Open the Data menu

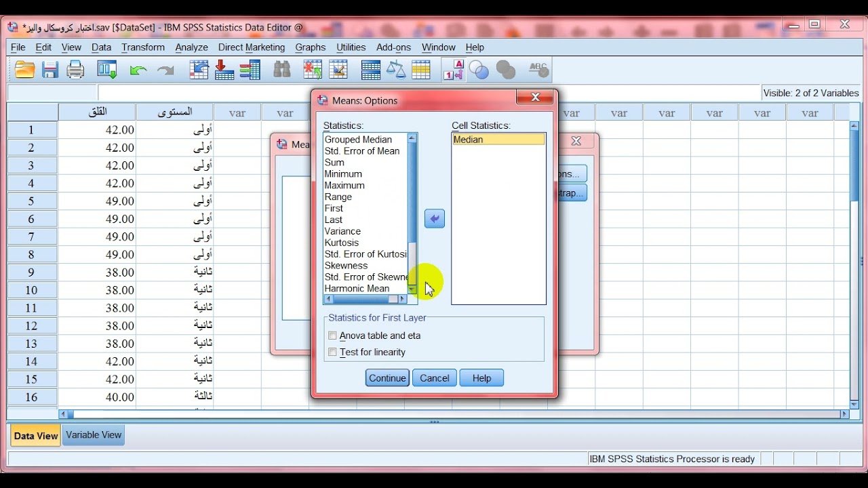[101, 47]
